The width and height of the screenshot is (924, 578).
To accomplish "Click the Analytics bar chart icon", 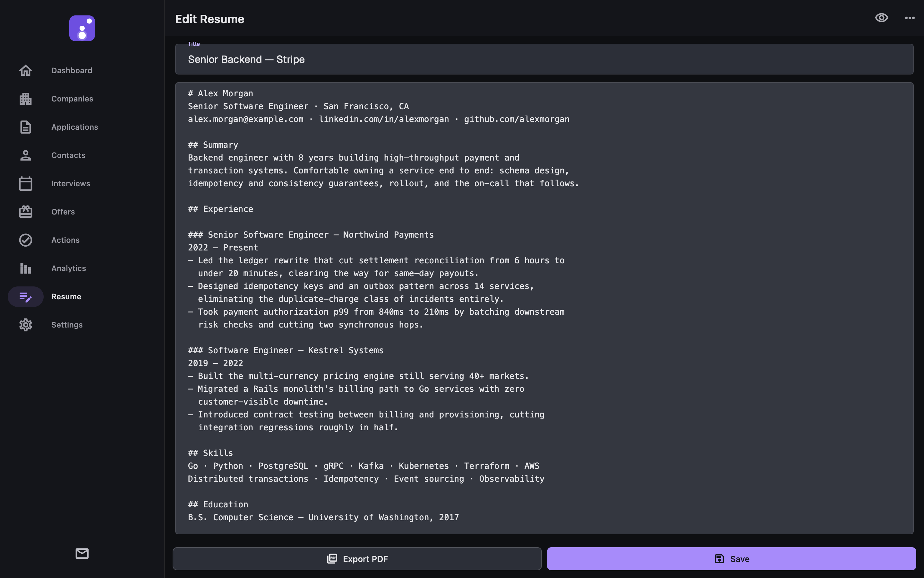I will click(x=26, y=268).
